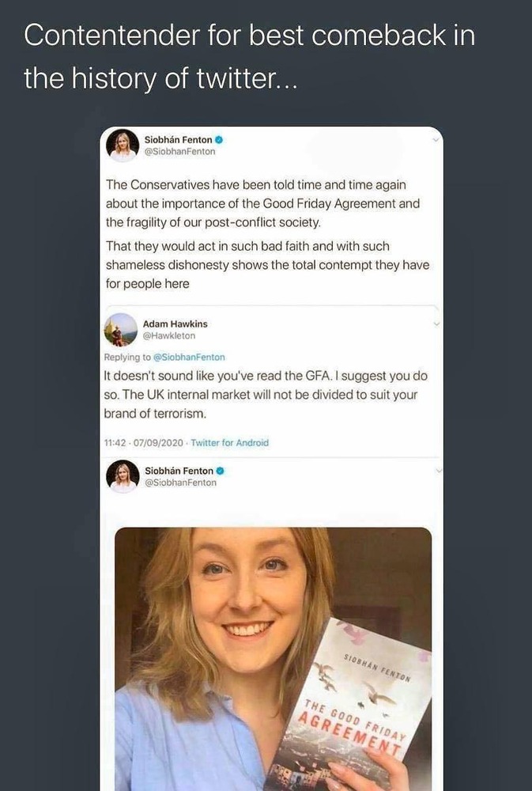Open the photo of the woman holding a book
The height and width of the screenshot is (791, 532).
click(273, 657)
